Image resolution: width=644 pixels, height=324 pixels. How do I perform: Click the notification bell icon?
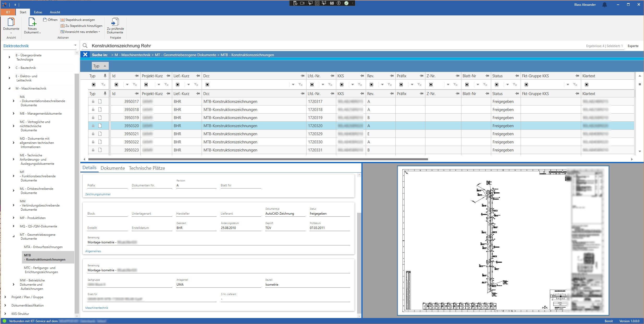point(604,5)
